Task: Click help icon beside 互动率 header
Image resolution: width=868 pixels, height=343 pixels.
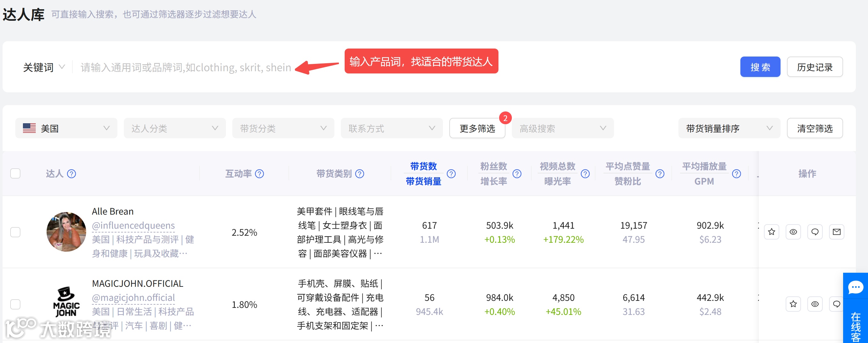Action: pos(259,174)
